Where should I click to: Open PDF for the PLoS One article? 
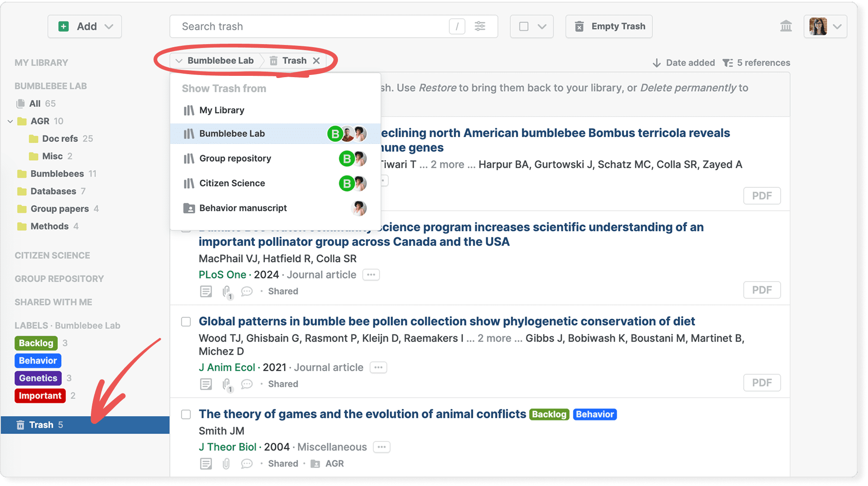point(762,290)
